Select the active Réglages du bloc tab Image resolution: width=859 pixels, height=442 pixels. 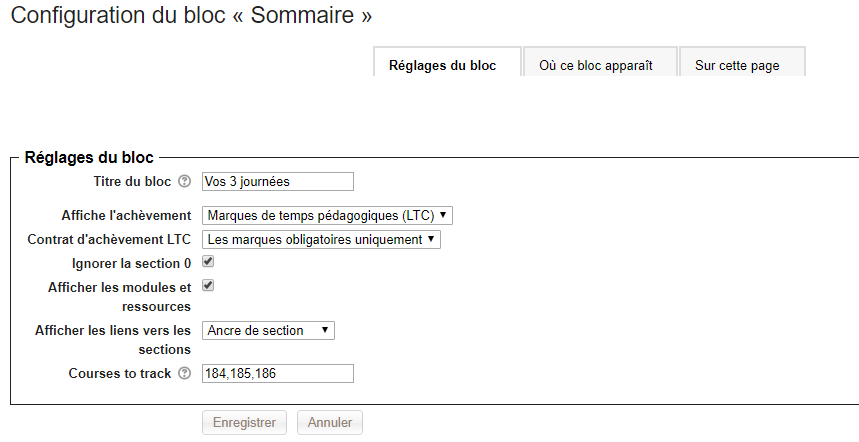[442, 66]
